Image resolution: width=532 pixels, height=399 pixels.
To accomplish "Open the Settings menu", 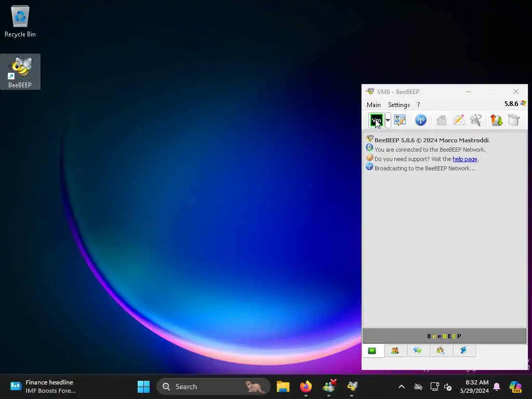I will [399, 105].
